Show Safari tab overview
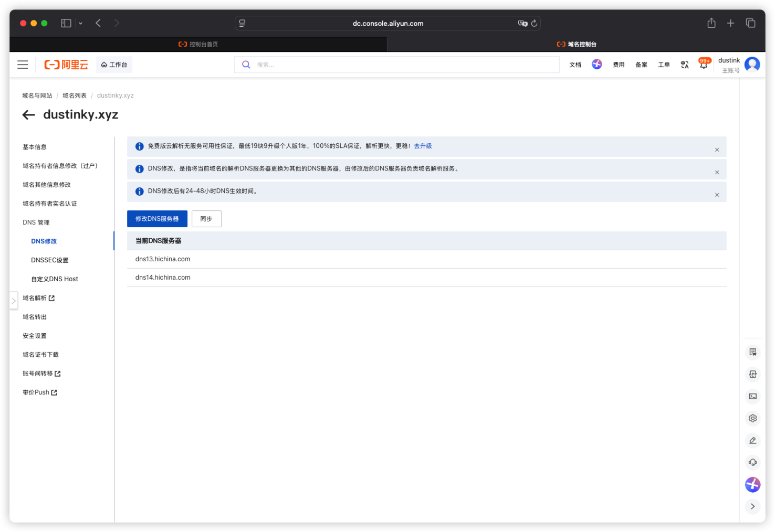The height and width of the screenshot is (532, 775). [750, 23]
